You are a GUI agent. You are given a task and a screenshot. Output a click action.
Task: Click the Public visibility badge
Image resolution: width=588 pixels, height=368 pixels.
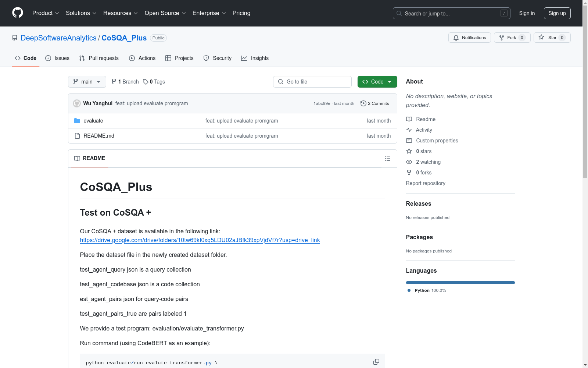click(158, 38)
